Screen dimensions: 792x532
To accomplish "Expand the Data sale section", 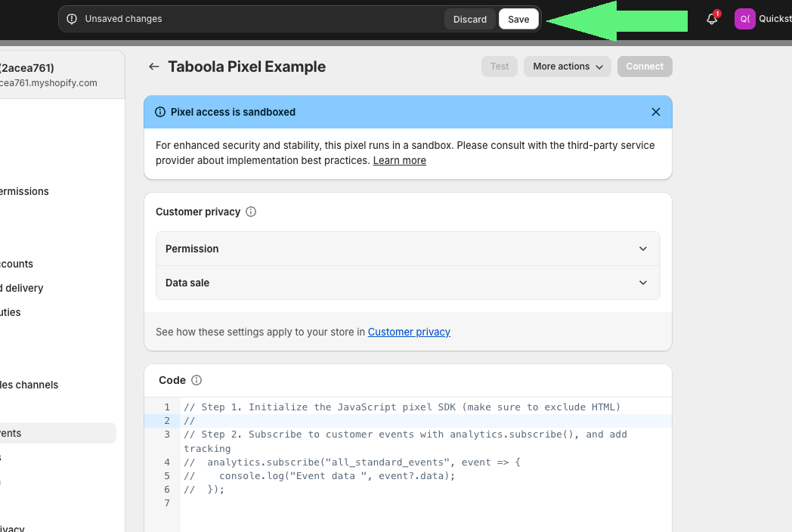I will click(407, 283).
